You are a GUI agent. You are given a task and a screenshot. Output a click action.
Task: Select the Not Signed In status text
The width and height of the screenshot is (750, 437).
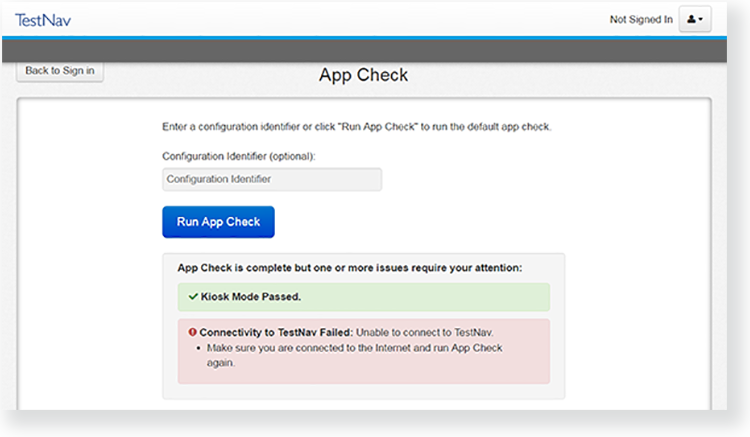coord(640,19)
